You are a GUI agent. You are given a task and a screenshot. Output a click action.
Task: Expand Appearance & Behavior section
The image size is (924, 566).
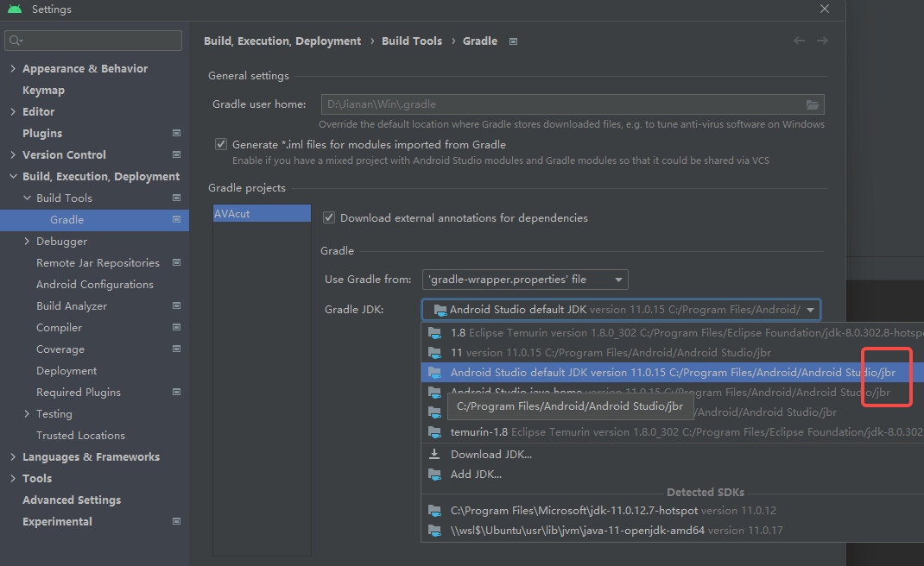click(13, 68)
